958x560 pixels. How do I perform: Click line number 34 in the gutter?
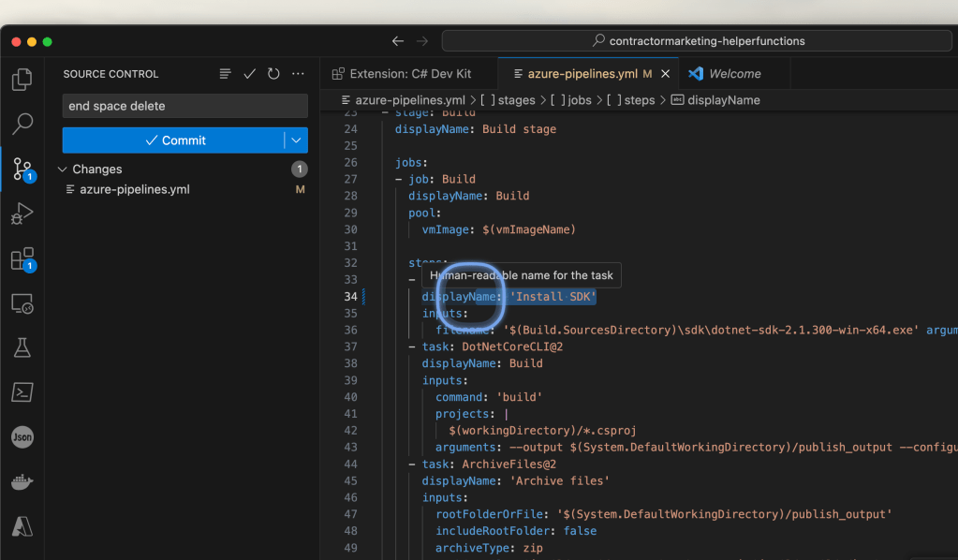(x=350, y=297)
